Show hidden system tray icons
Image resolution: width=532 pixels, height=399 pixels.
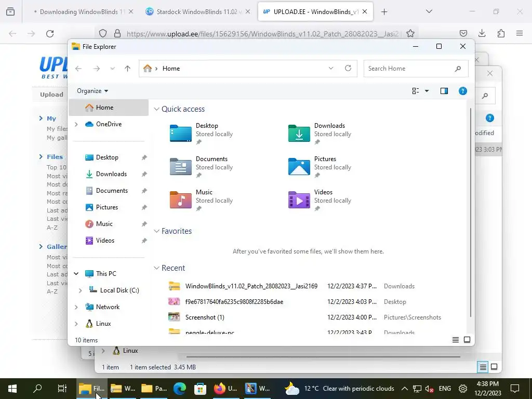pyautogui.click(x=404, y=389)
